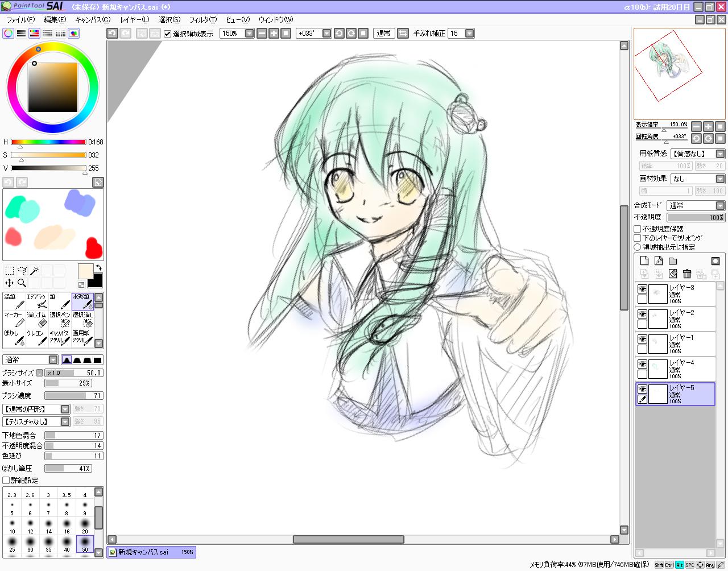Viewport: 728px width, 571px height.
Task: Pick the foreground cream color swatch
Action: tap(85, 271)
